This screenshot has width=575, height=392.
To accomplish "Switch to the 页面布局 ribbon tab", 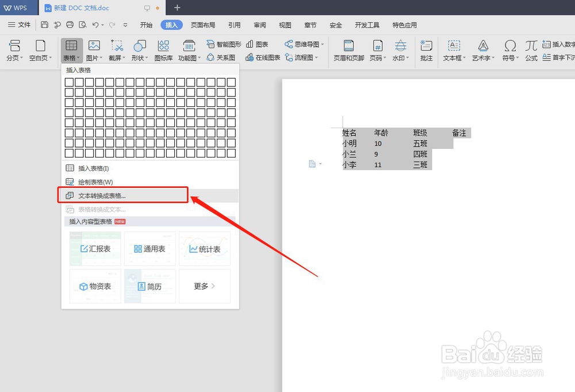I will (x=204, y=25).
